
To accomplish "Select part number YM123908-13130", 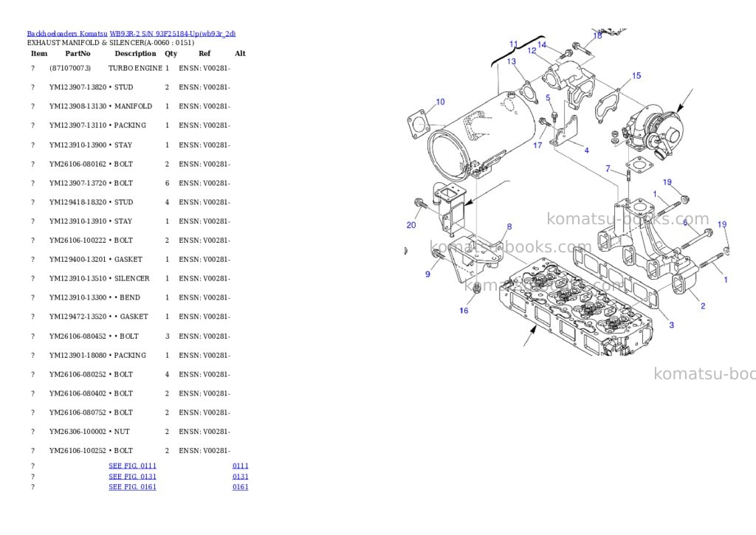I will (x=78, y=106).
